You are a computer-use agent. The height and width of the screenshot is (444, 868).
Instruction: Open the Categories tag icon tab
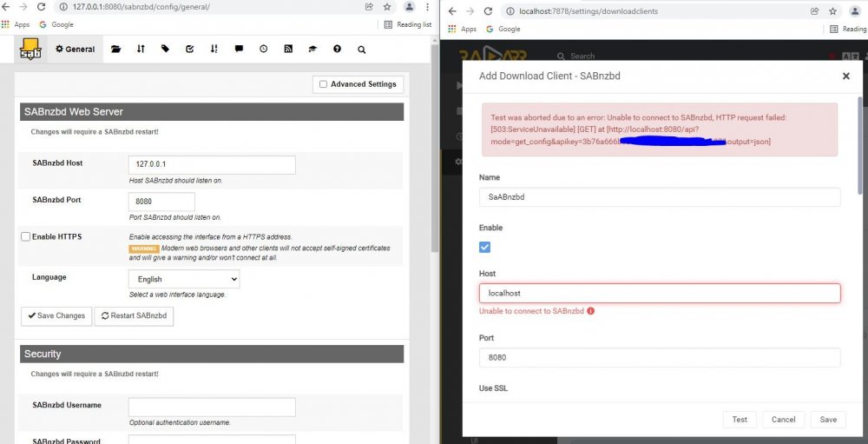click(165, 50)
